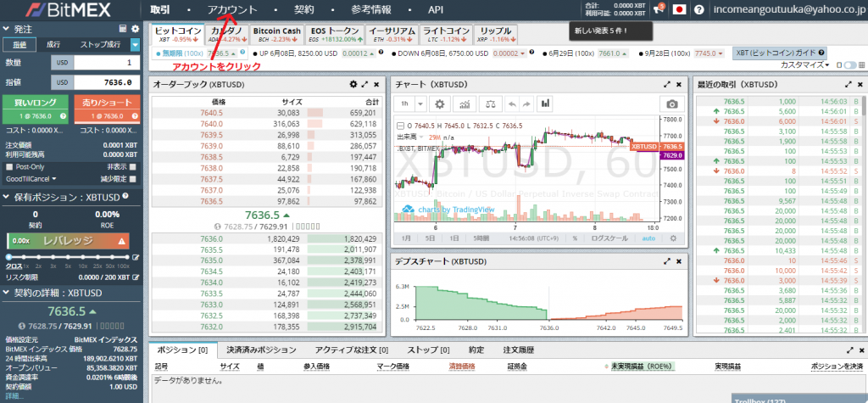This screenshot has width=868, height=403.
Task: Click クロス cross leverage handle
Action: pos(8,257)
